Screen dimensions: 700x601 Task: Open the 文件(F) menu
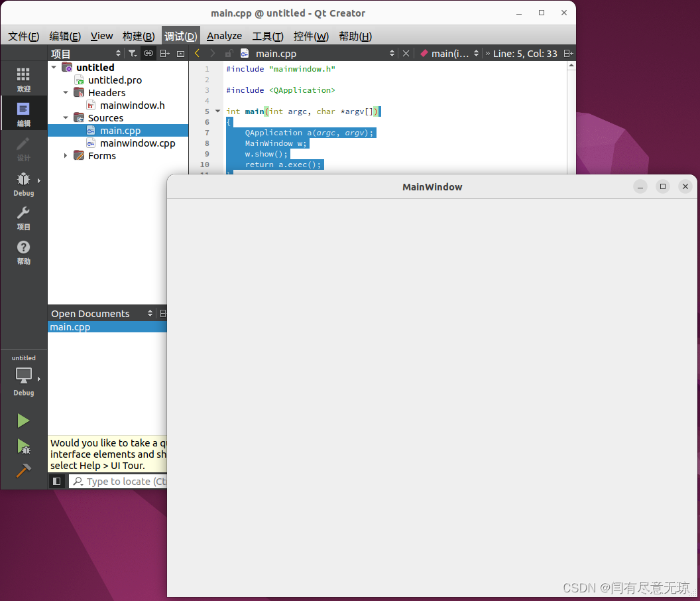[x=24, y=36]
